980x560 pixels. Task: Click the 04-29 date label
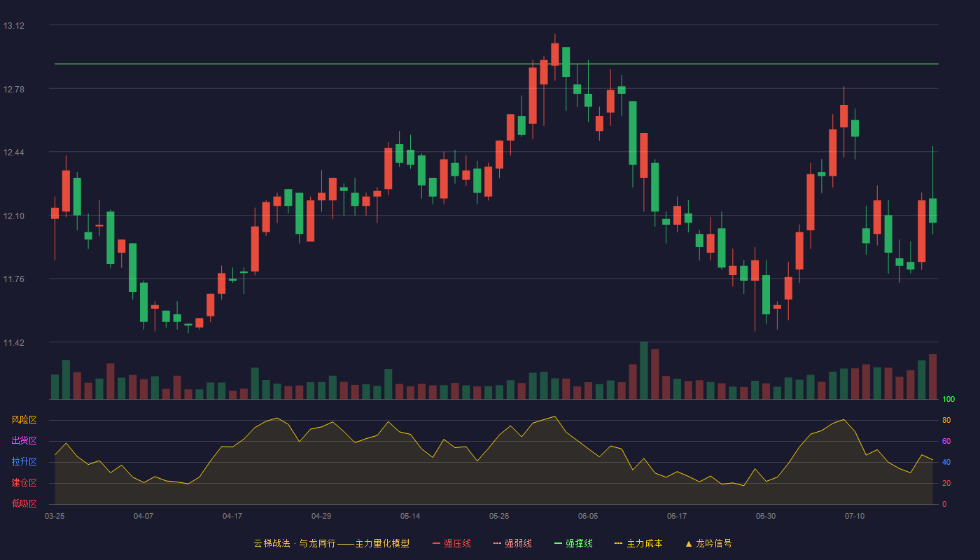tap(321, 516)
